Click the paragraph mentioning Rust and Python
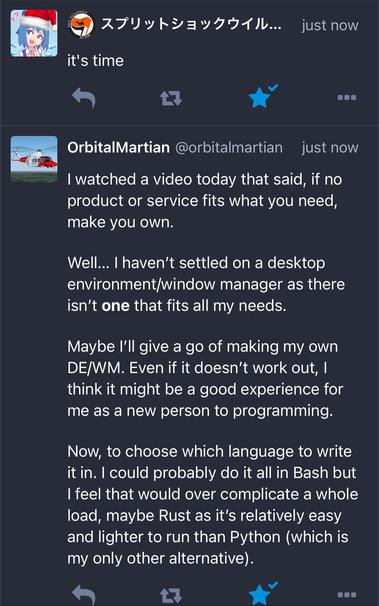 coord(212,505)
